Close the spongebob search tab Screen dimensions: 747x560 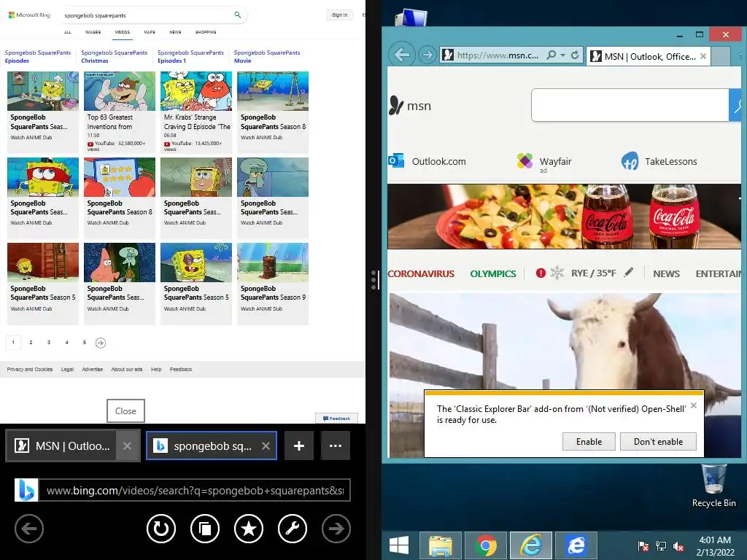[x=266, y=446]
